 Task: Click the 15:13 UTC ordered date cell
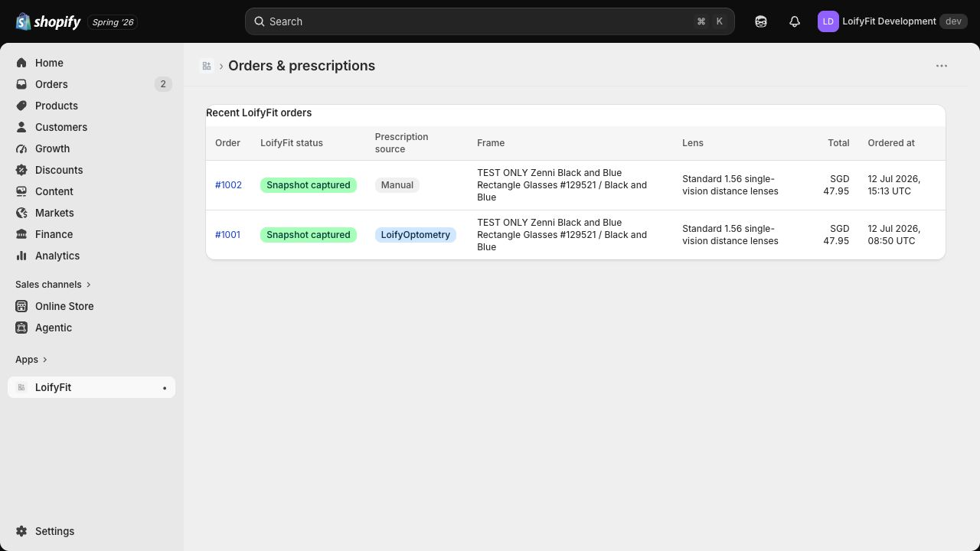click(894, 185)
